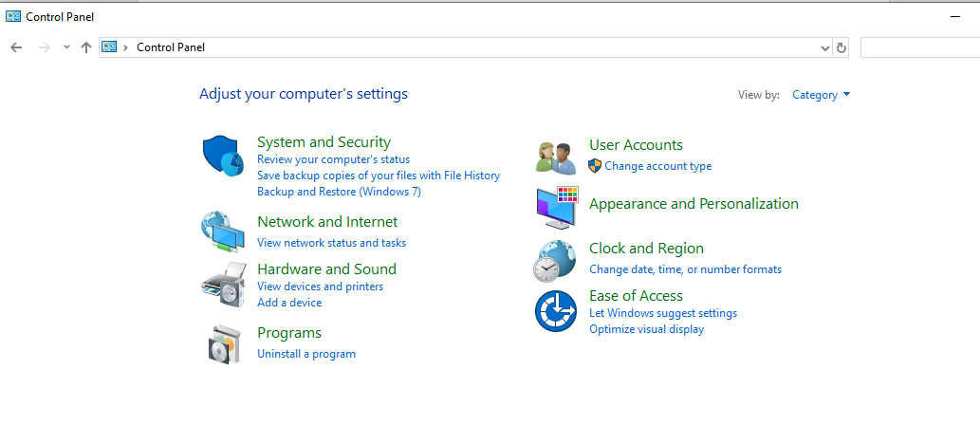Open Uninstall a program link
980x444 pixels.
(306, 354)
